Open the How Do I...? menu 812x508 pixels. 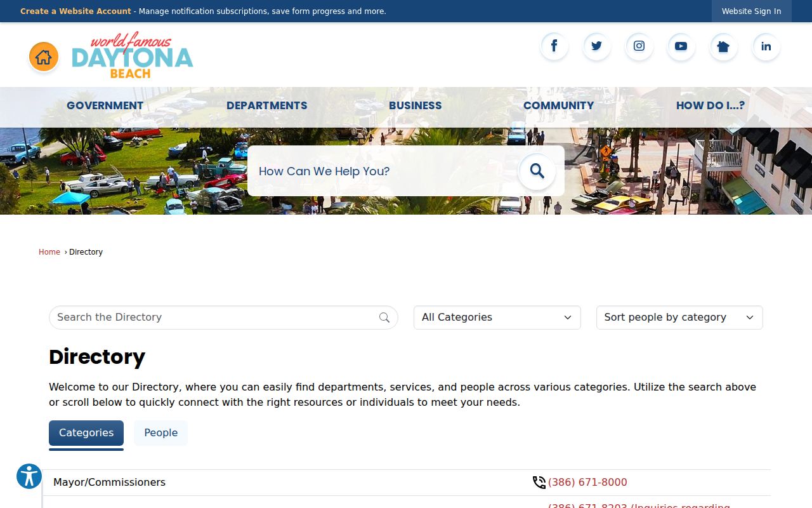tap(710, 106)
